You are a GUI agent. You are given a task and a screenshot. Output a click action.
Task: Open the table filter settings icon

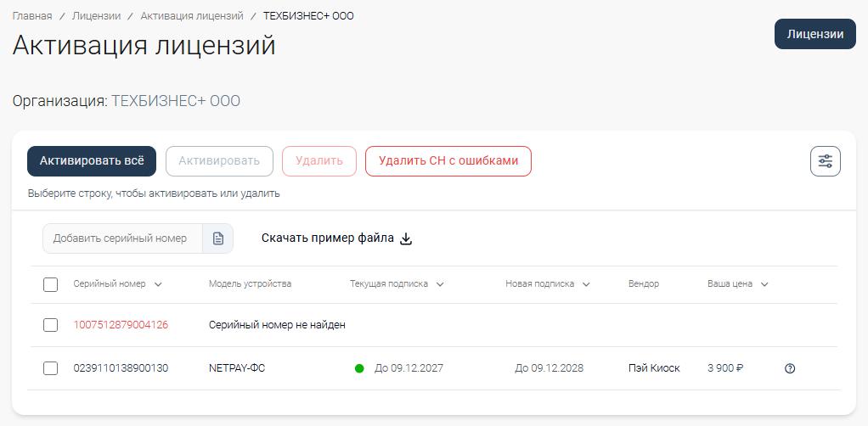coord(825,161)
